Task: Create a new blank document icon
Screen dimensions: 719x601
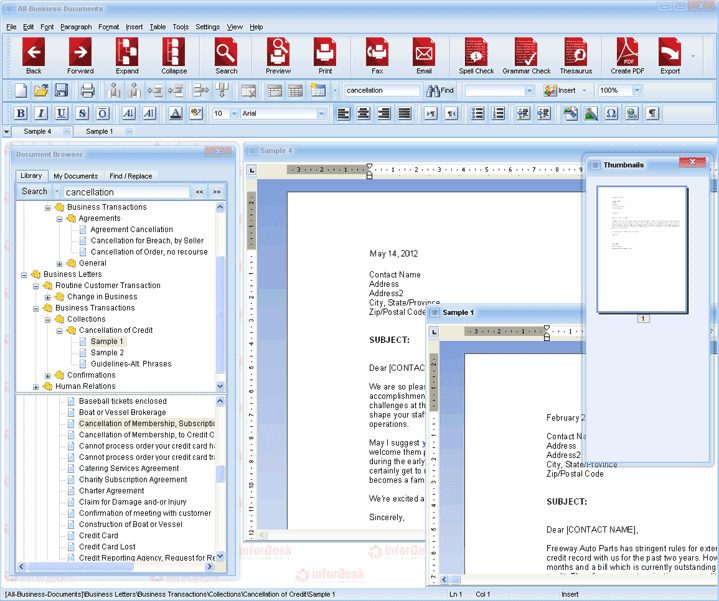Action: point(21,90)
